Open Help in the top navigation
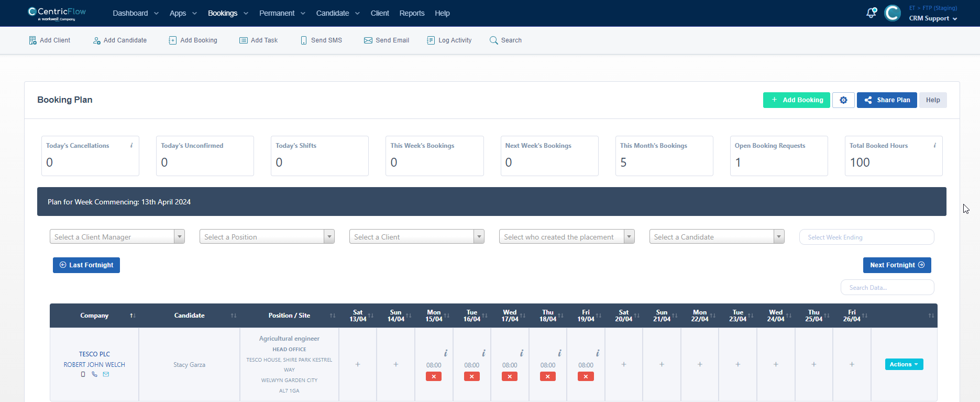This screenshot has height=402, width=980. 442,13
